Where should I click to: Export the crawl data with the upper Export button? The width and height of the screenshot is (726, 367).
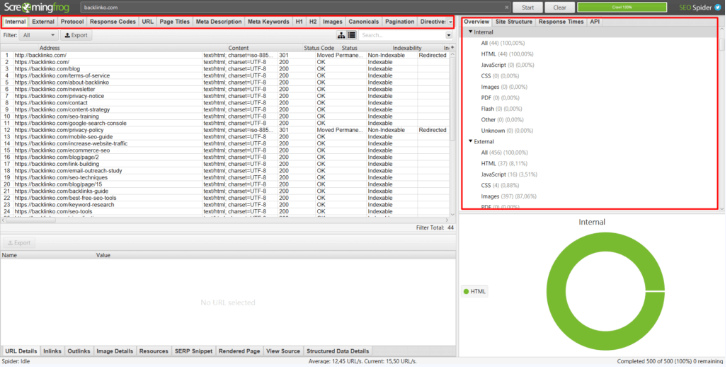point(76,35)
